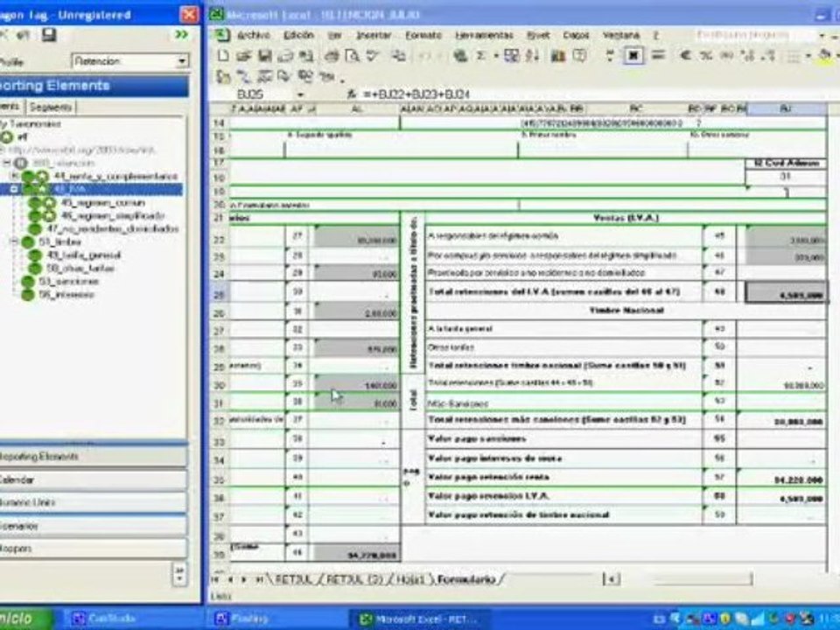The image size is (840, 630).
Task: Select the 46_regimen_simplificado tree item
Action: coord(113,215)
